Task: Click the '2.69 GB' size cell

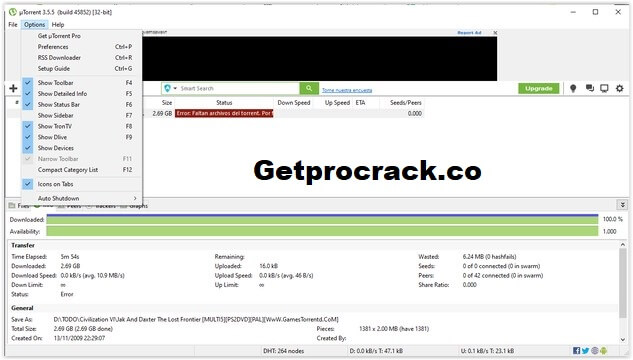Action: tap(162, 113)
